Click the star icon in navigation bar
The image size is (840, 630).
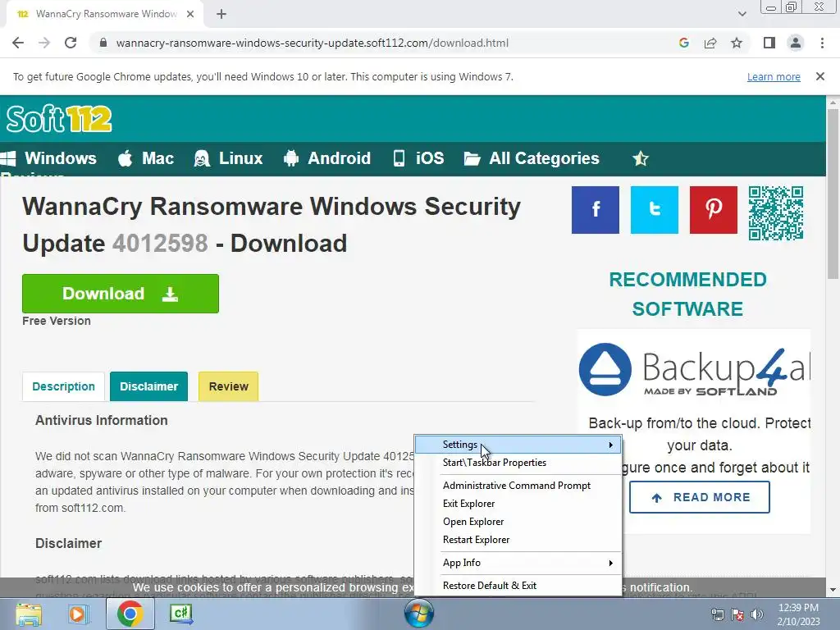pos(640,158)
